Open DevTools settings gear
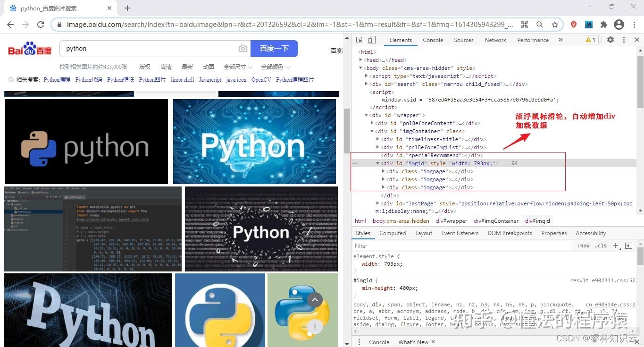 point(611,40)
